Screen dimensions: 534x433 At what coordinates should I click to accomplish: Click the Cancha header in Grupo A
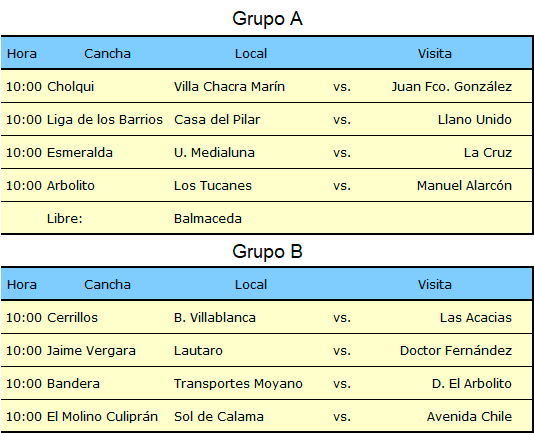pos(107,53)
